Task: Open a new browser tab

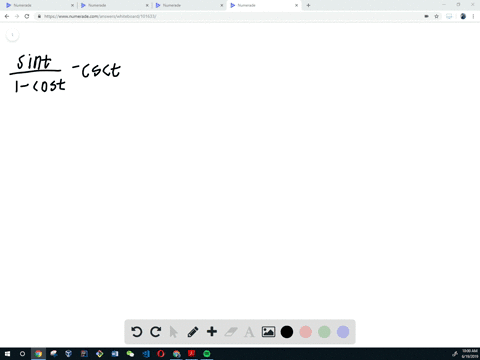Action: click(x=308, y=5)
